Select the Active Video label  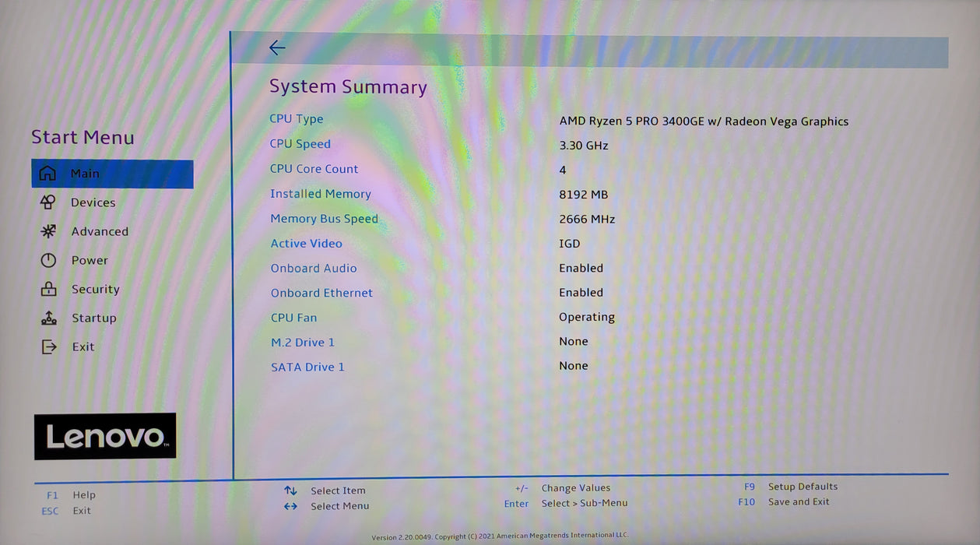coord(307,244)
